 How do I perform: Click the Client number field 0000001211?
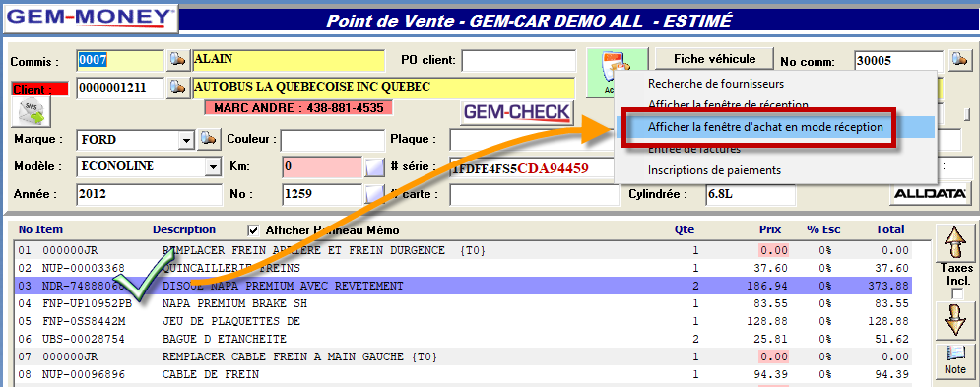(x=120, y=88)
